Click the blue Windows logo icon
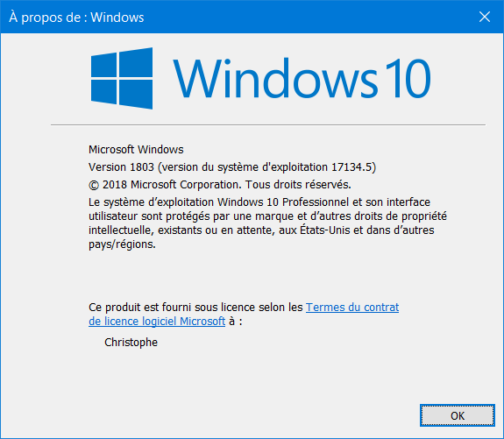The image size is (504, 439). 122,78
